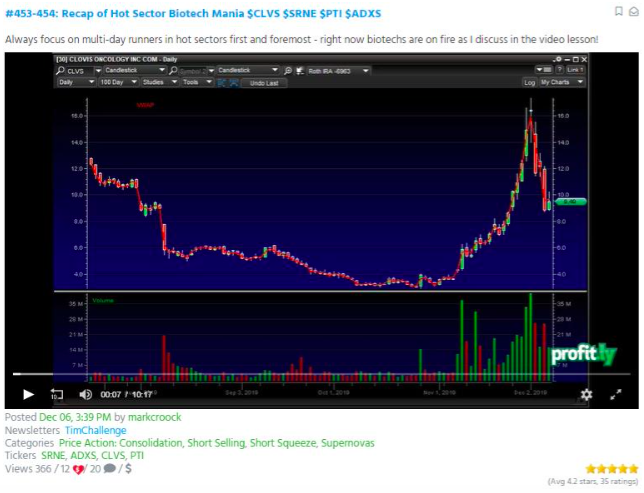Bookmark this video lesson
Image resolution: width=644 pixels, height=493 pixels.
tap(620, 11)
